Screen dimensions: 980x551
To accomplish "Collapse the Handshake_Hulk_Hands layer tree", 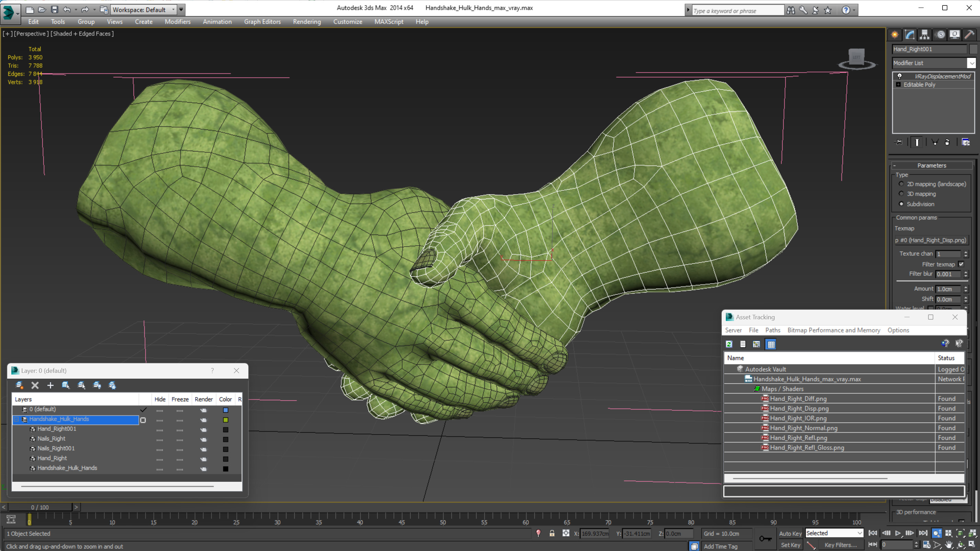I will (16, 419).
